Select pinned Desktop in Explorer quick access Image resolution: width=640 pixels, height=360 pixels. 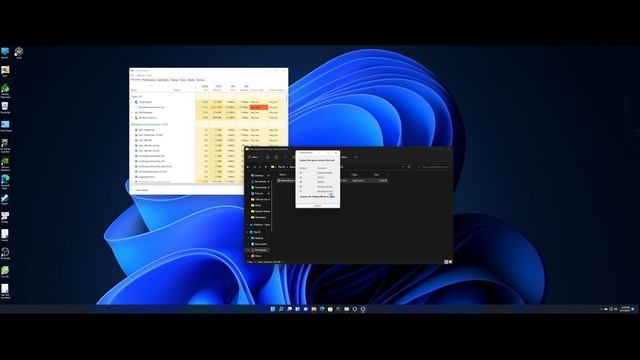[x=260, y=176]
